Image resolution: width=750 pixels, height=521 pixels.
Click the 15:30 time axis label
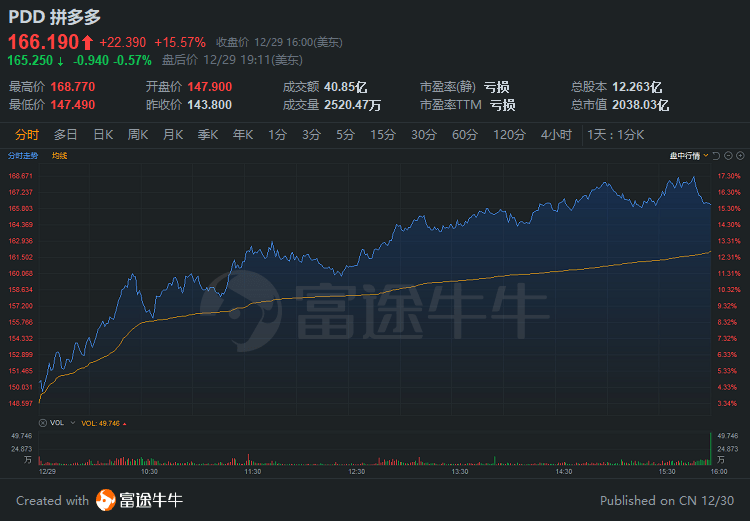667,472
